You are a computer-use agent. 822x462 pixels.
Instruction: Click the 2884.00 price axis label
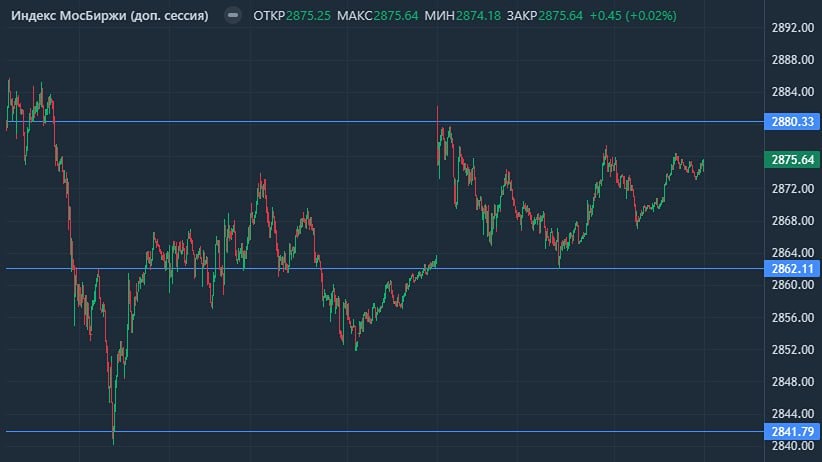(x=793, y=92)
